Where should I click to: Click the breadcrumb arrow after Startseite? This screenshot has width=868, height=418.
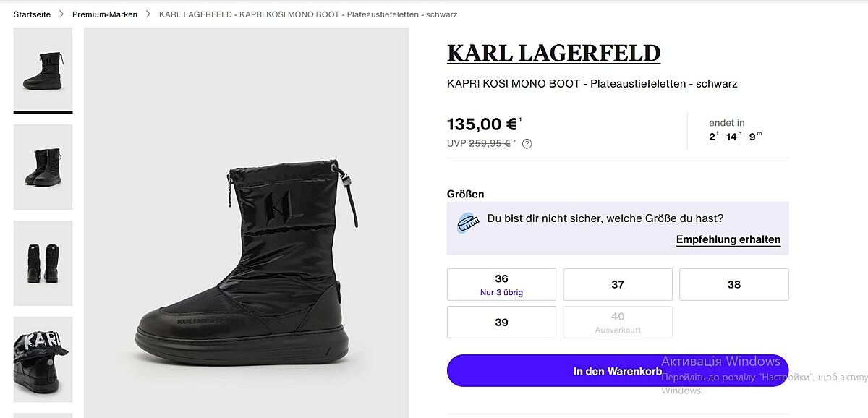pyautogui.click(x=61, y=14)
